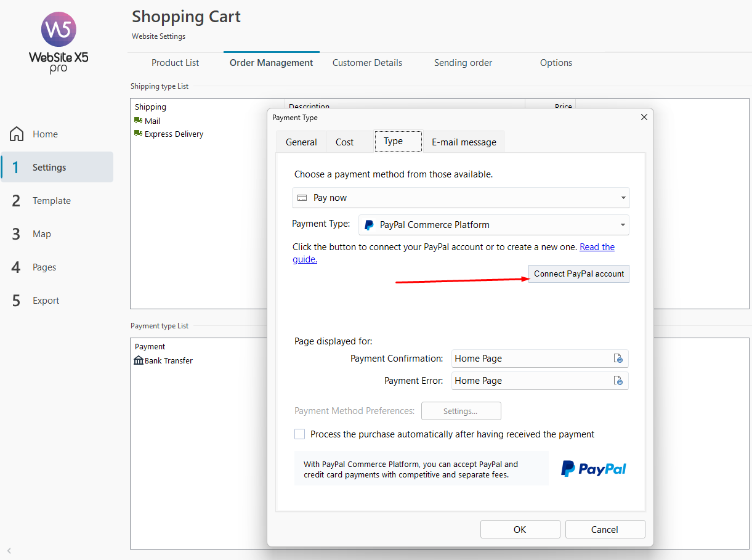
Task: Open the Read the guide link
Action: pos(597,247)
